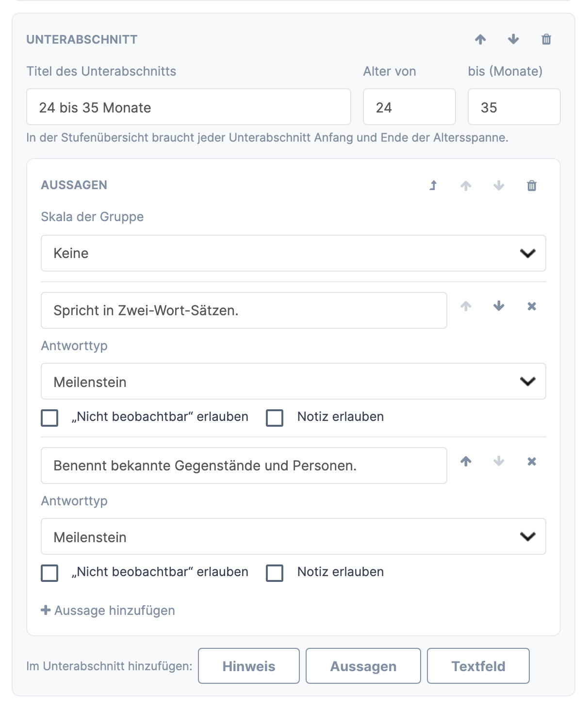Move 'Spricht in Zwei-Wort-Sätzen.' statement up
The image size is (588, 708).
tap(466, 306)
